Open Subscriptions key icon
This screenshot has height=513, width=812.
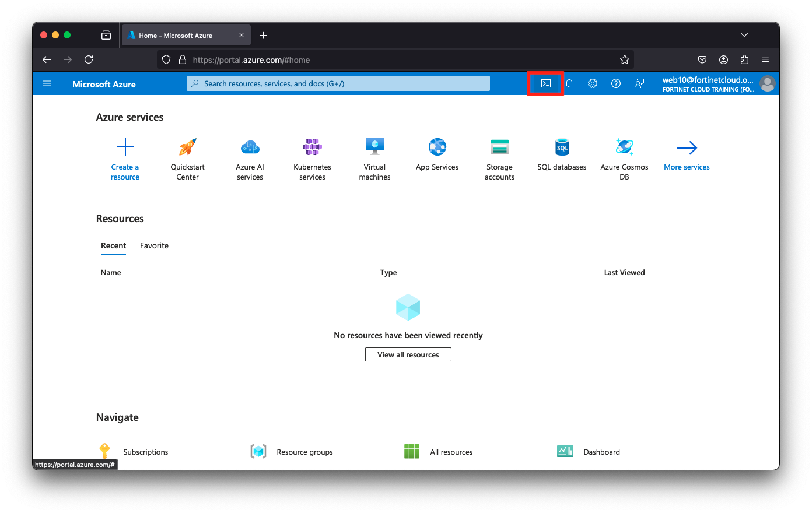click(104, 451)
